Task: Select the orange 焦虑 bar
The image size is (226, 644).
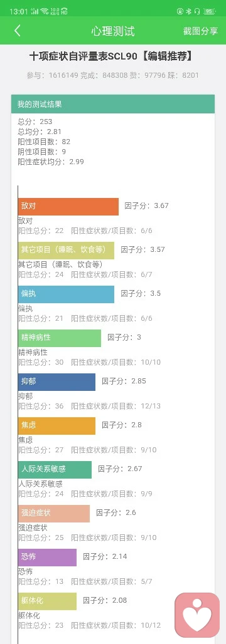Action: point(56,426)
